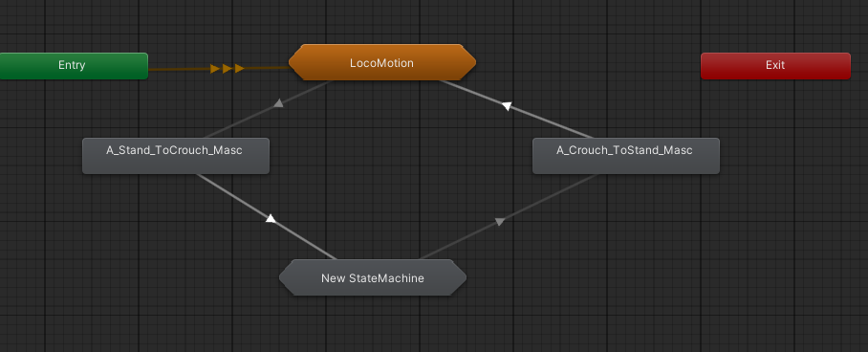Select the A_Crouch_ToStand_Masc state
868x352 pixels.
626,156
